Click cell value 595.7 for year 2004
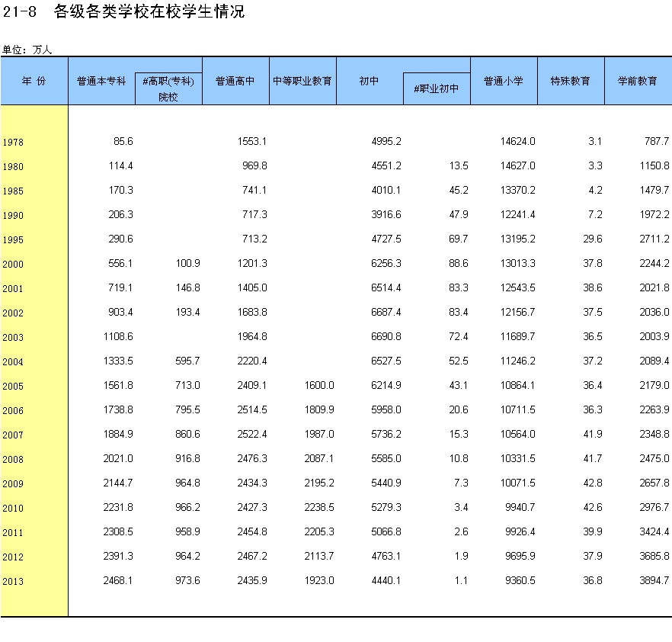The height and width of the screenshot is (642, 672). coord(187,361)
